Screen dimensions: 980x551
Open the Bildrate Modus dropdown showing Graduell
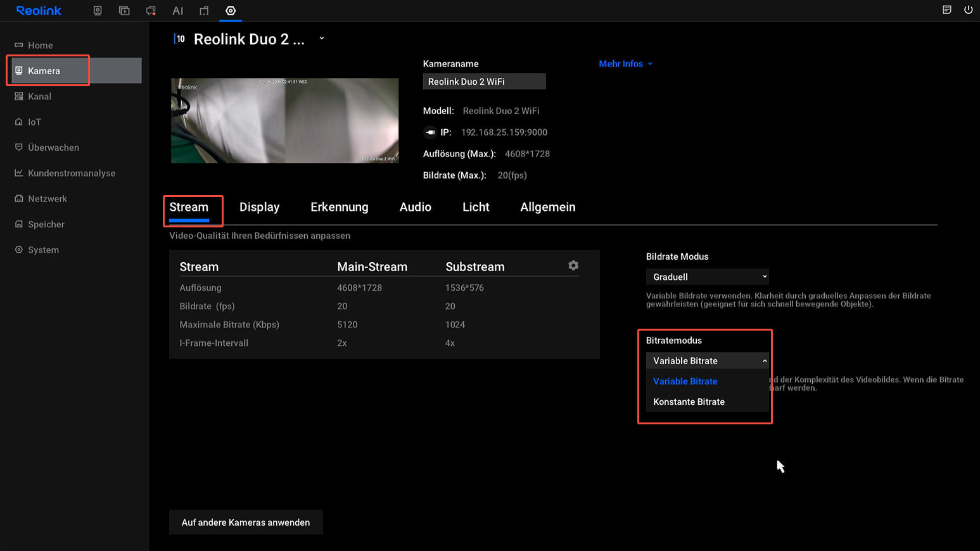click(707, 277)
